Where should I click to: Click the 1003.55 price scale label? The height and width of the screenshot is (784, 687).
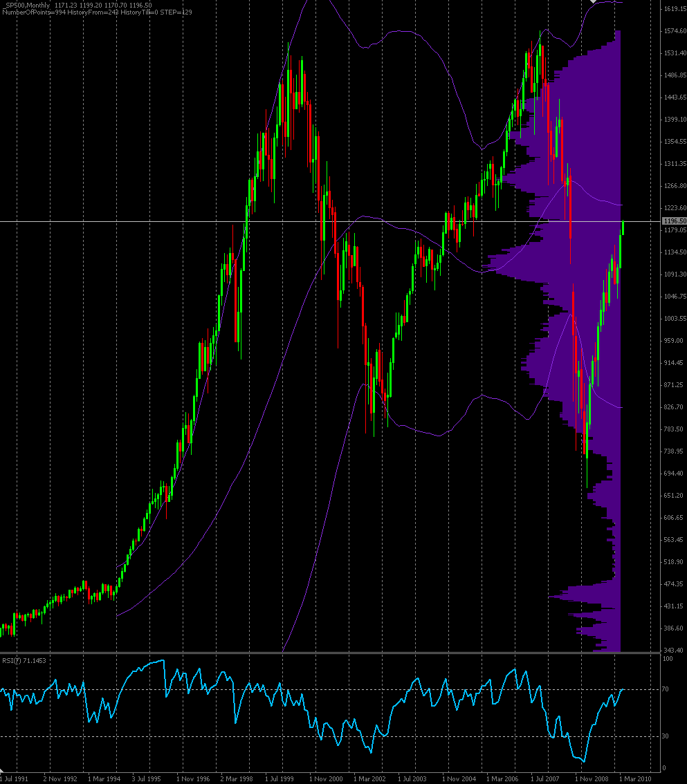[x=673, y=319]
